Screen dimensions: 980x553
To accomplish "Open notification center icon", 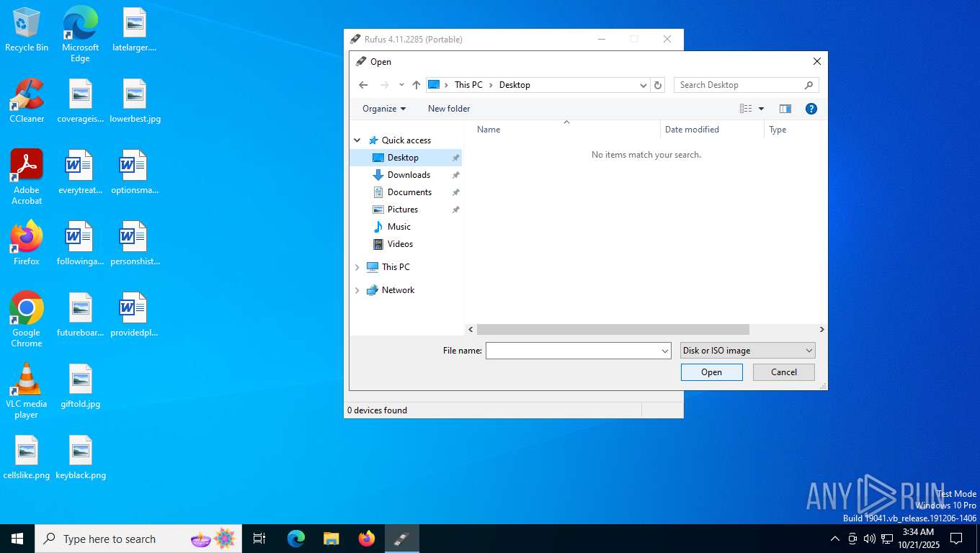I will [956, 539].
